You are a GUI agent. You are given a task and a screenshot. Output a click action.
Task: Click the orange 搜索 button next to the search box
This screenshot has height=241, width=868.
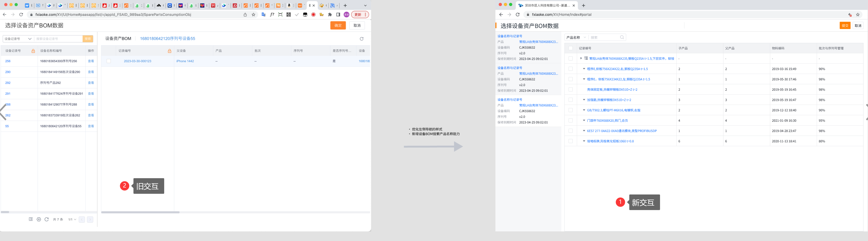coord(88,39)
